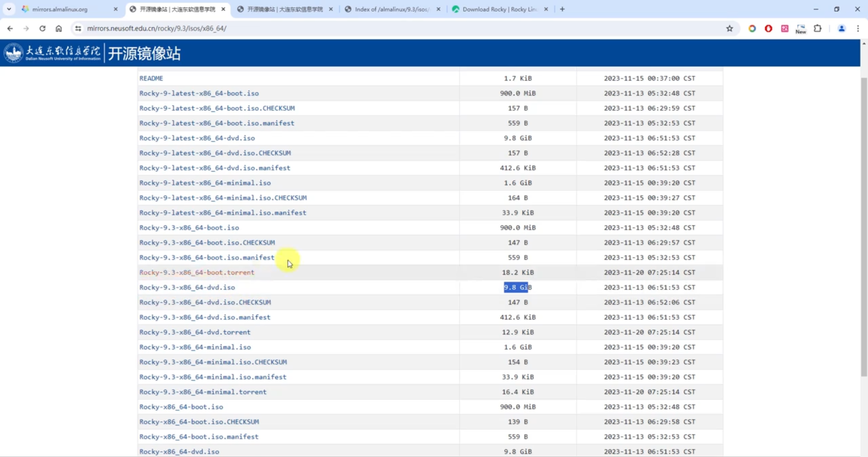Viewport: 868px width, 457px height.
Task: Click the forward navigation arrow
Action: click(x=26, y=29)
